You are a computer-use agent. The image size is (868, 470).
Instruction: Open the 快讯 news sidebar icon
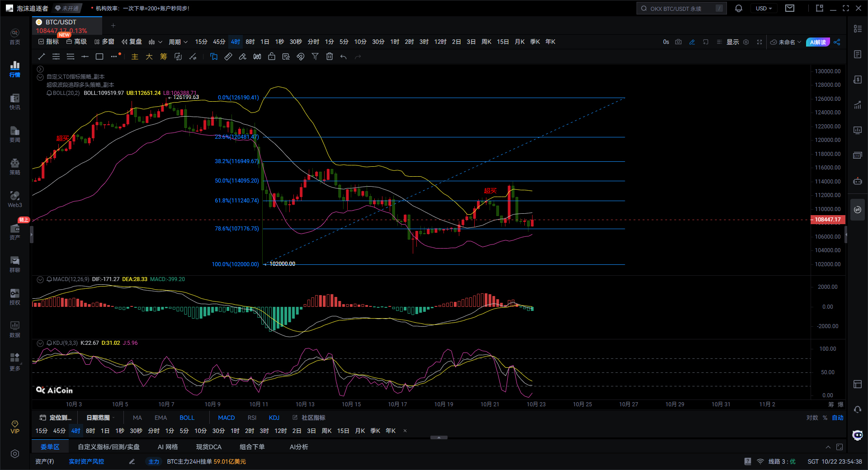tap(15, 102)
